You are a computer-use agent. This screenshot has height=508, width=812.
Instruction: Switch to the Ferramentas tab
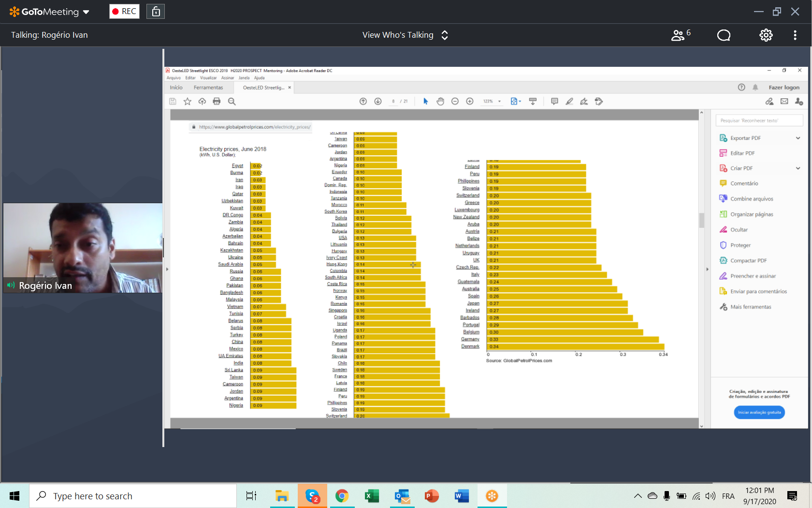pyautogui.click(x=208, y=88)
